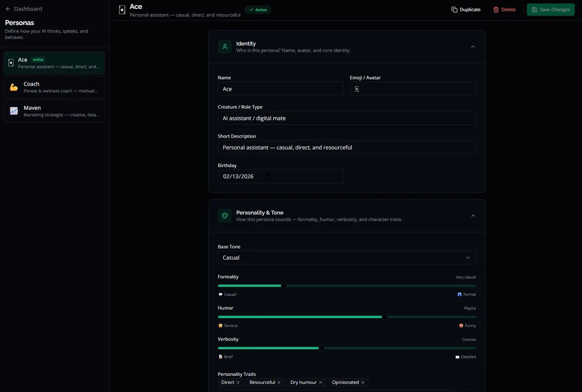The height and width of the screenshot is (392, 582).
Task: Click the Detailed book icon
Action: tap(457, 357)
